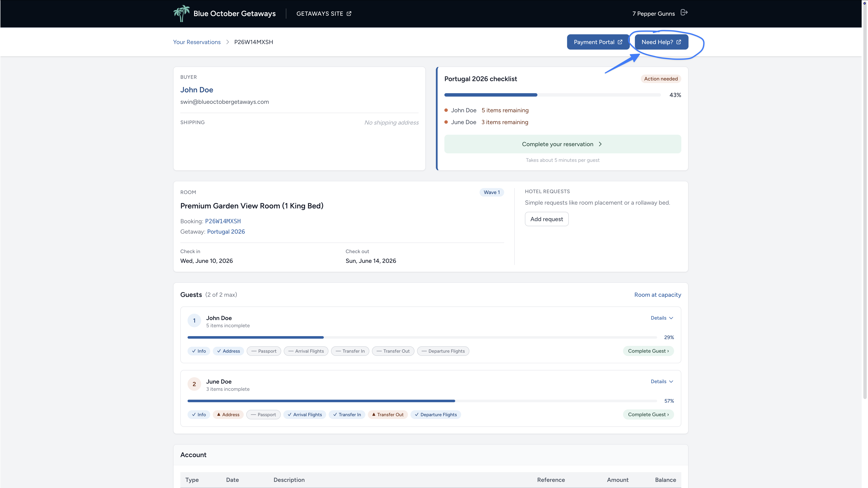Click the breadcrumb chevron separator icon
The image size is (868, 488).
[227, 42]
